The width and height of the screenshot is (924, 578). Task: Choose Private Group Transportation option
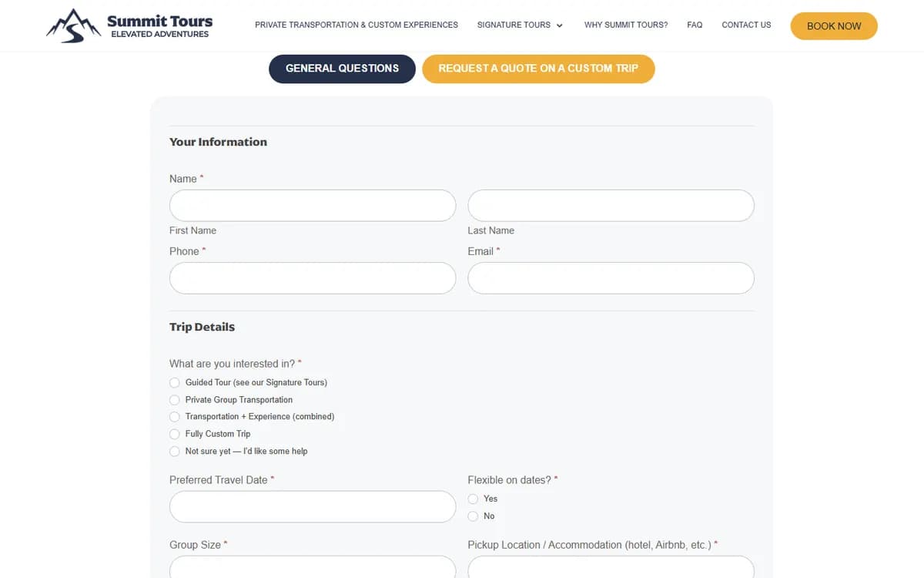(175, 400)
